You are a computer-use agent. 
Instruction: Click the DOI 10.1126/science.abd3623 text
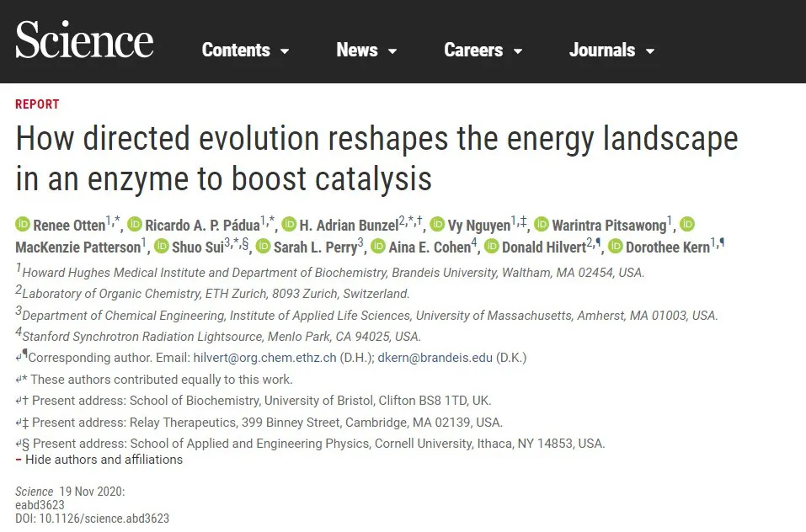pos(92,519)
